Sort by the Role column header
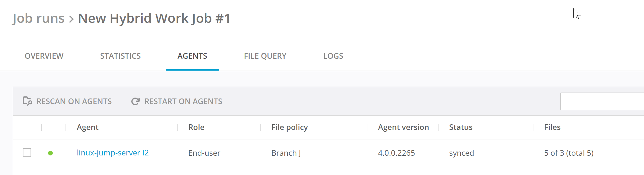The image size is (644, 175). (x=196, y=127)
